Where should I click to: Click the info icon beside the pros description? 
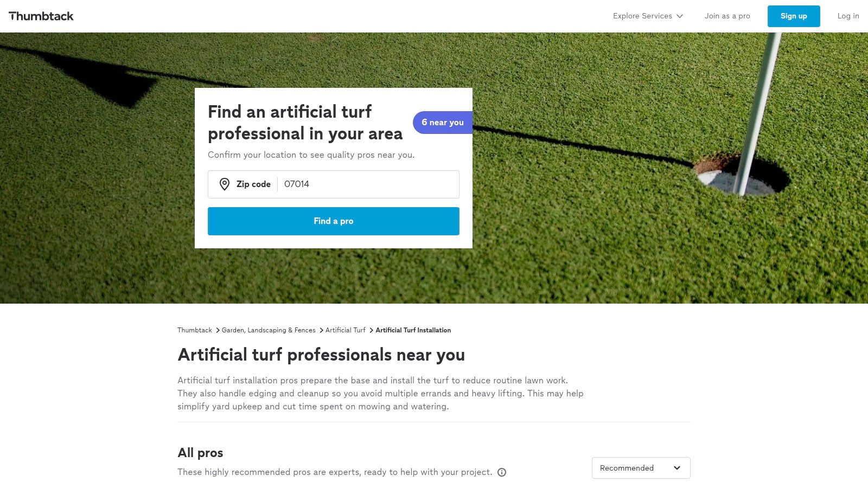[502, 472]
